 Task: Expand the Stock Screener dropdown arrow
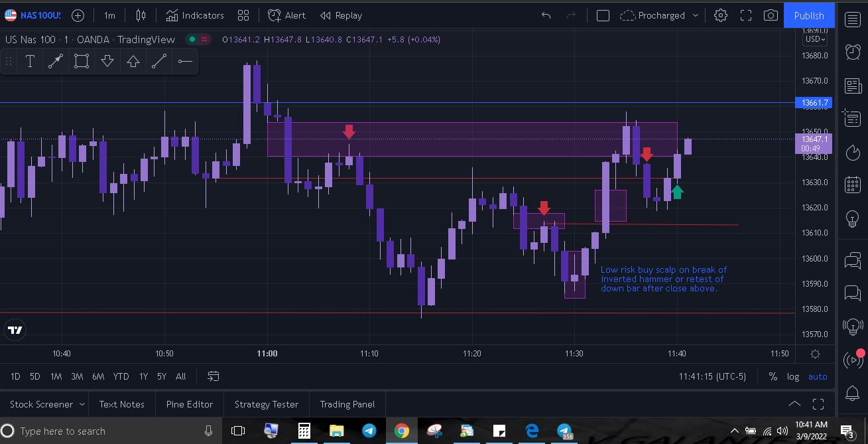[x=82, y=404]
